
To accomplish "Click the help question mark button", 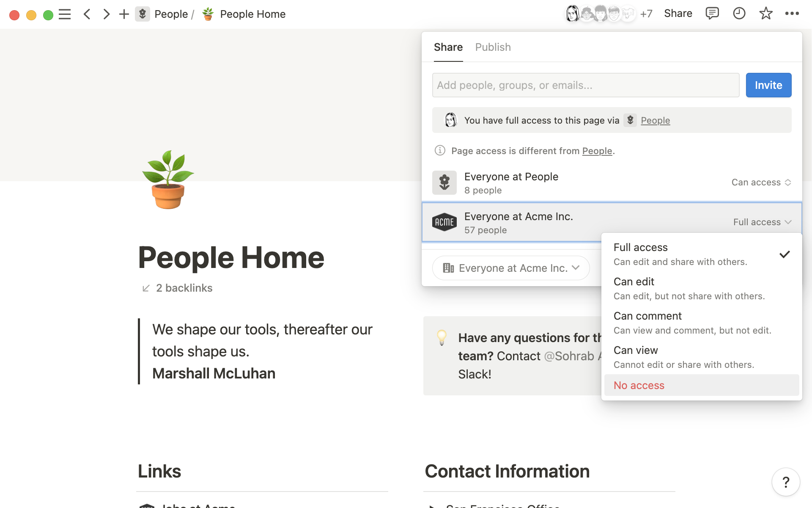I will 787,482.
